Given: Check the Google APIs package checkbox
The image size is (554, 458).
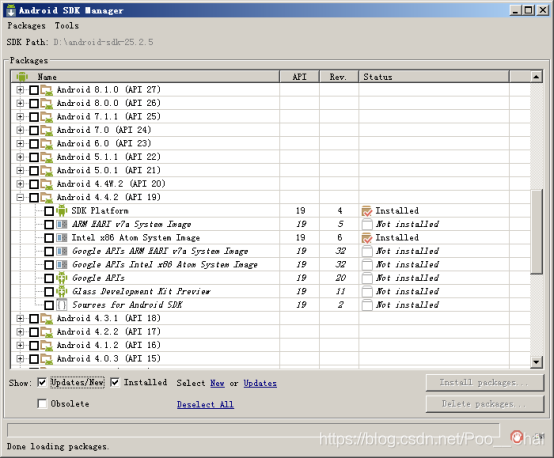Looking at the screenshot, I should coord(49,278).
